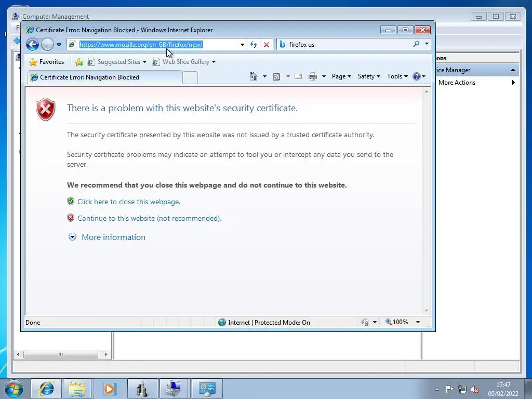
Task: Open the search provider dropdown arrow
Action: (x=427, y=44)
